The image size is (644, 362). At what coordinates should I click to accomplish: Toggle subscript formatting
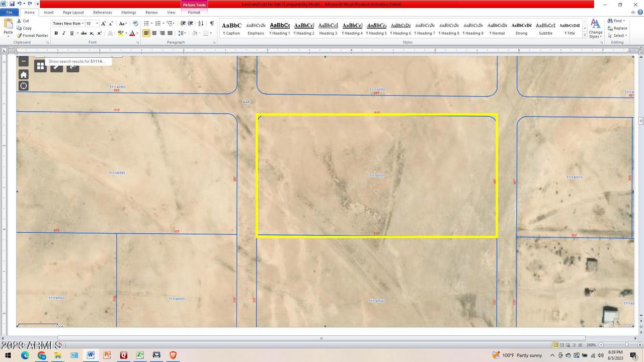92,33
